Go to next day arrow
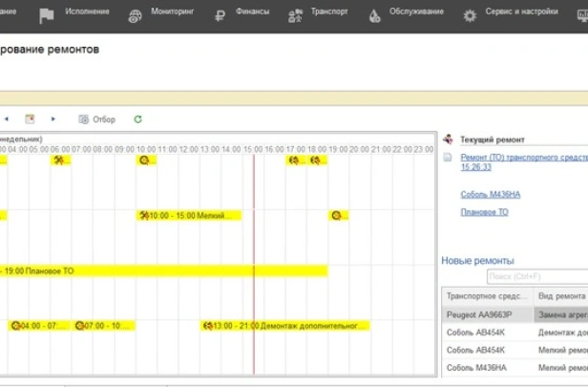The height and width of the screenshot is (387, 588). (52, 119)
